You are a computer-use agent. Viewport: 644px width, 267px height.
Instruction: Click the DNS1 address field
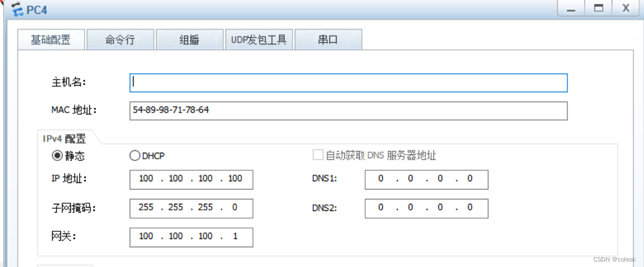(426, 180)
